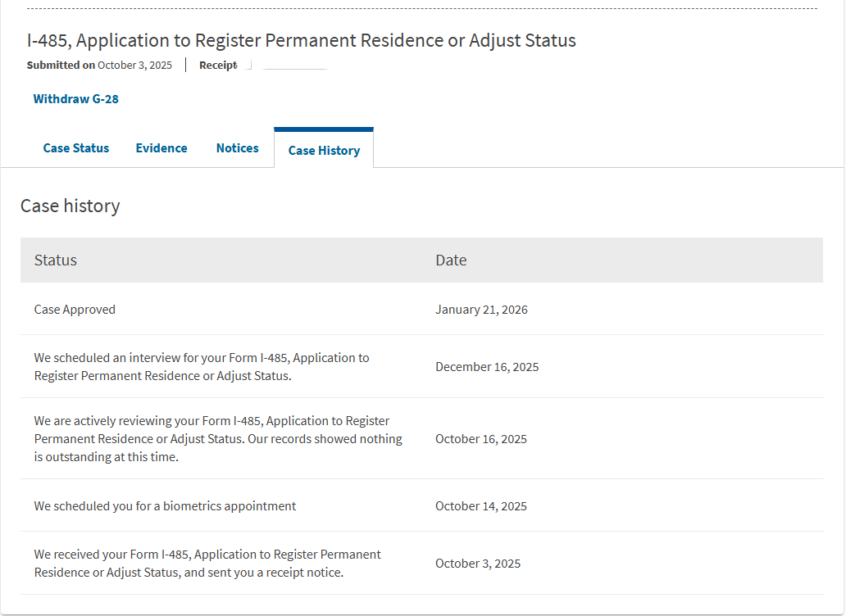
Task: Select the Case History tab
Action: click(324, 151)
